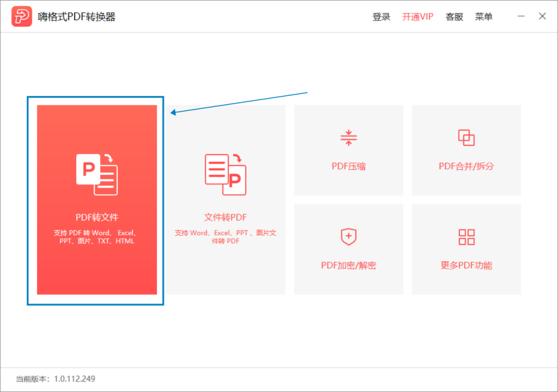Click the PDF压缩 compress arrows icon

point(349,138)
